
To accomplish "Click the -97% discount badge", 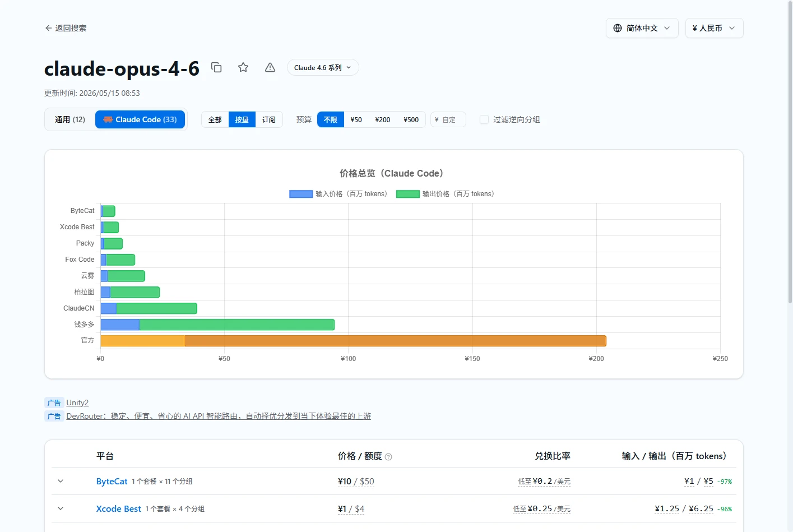I will 725,482.
